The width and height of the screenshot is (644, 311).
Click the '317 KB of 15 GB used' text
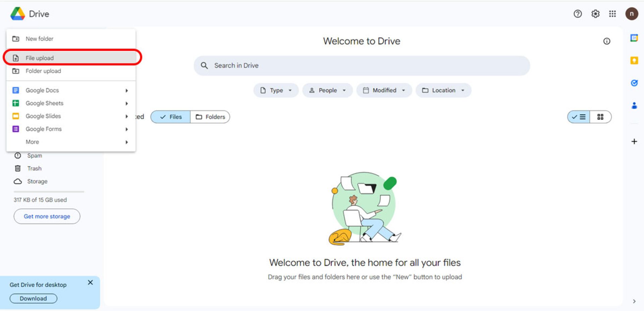40,200
